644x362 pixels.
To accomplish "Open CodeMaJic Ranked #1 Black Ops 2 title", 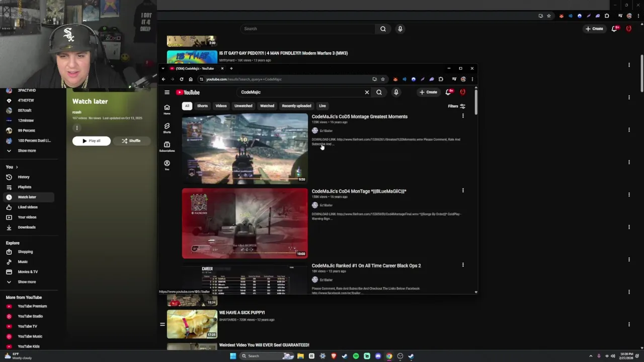I will [x=366, y=265].
